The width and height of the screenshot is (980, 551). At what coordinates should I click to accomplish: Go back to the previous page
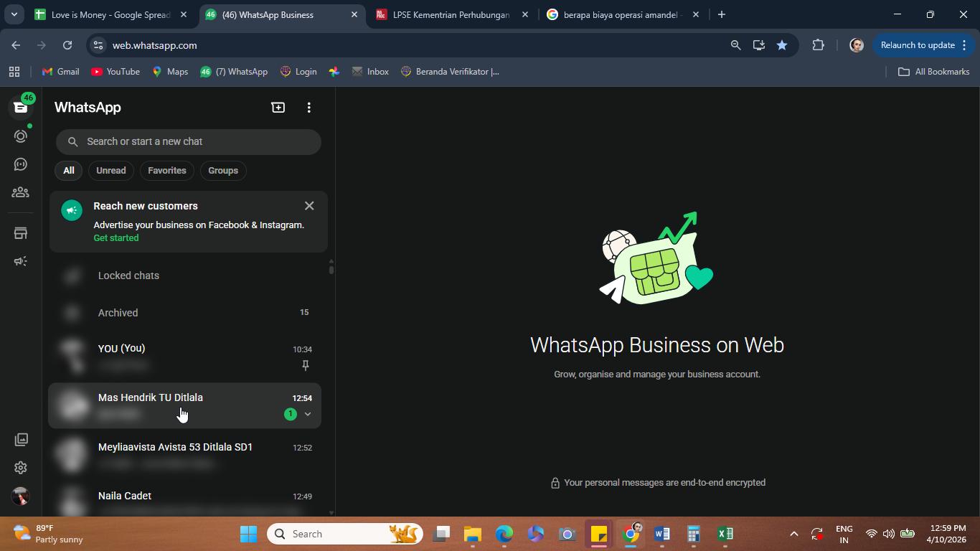click(16, 45)
